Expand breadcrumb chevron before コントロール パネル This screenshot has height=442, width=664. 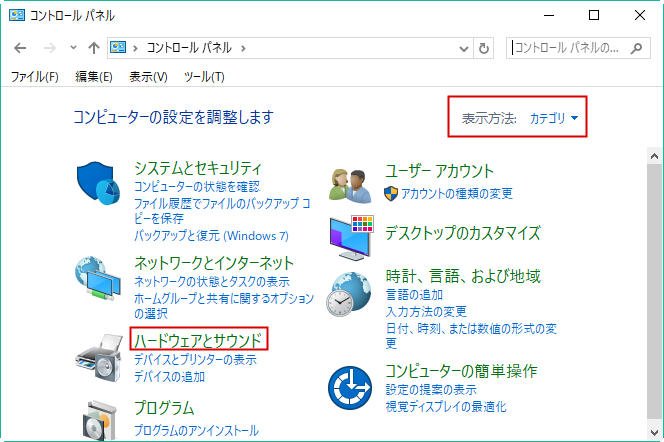tap(136, 48)
